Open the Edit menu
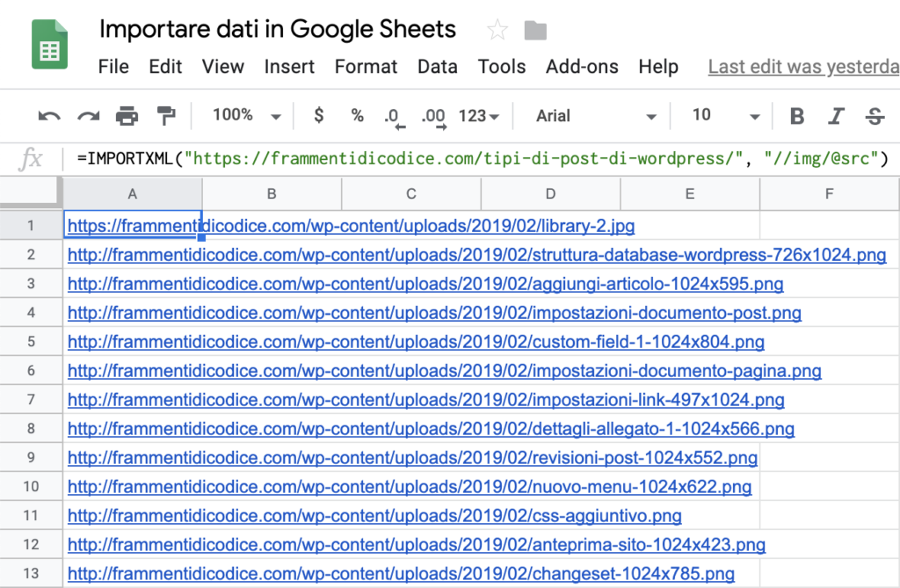 point(165,67)
